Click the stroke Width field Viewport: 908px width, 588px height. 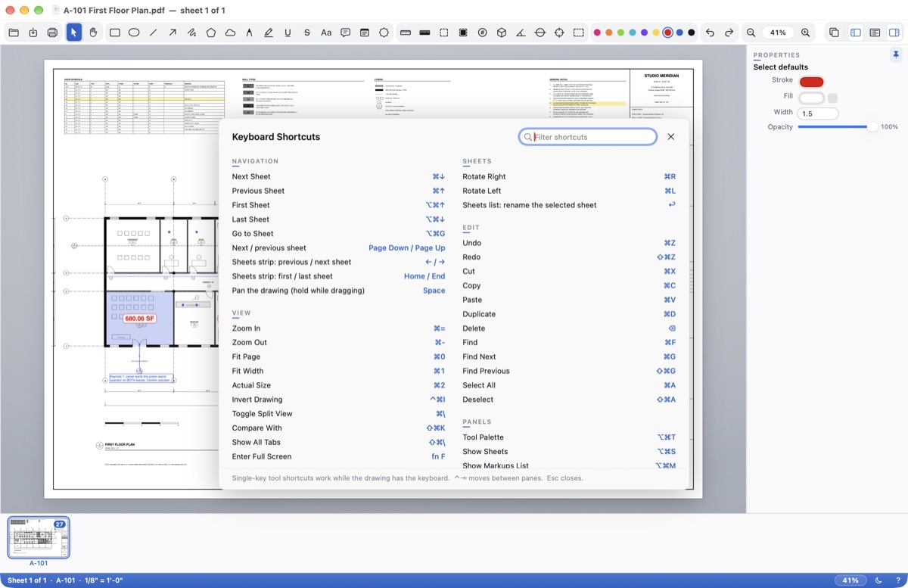818,114
